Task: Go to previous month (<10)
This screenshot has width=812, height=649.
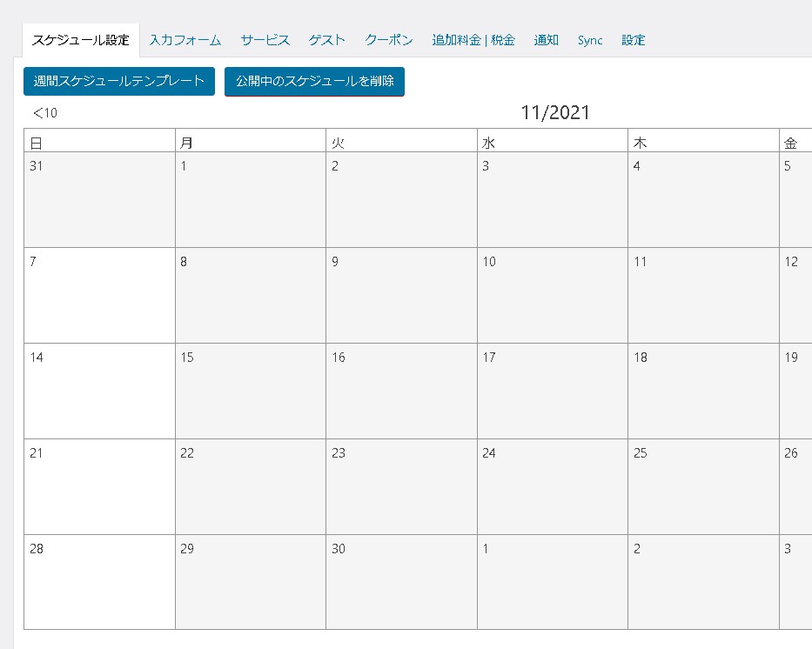Action: (x=45, y=112)
